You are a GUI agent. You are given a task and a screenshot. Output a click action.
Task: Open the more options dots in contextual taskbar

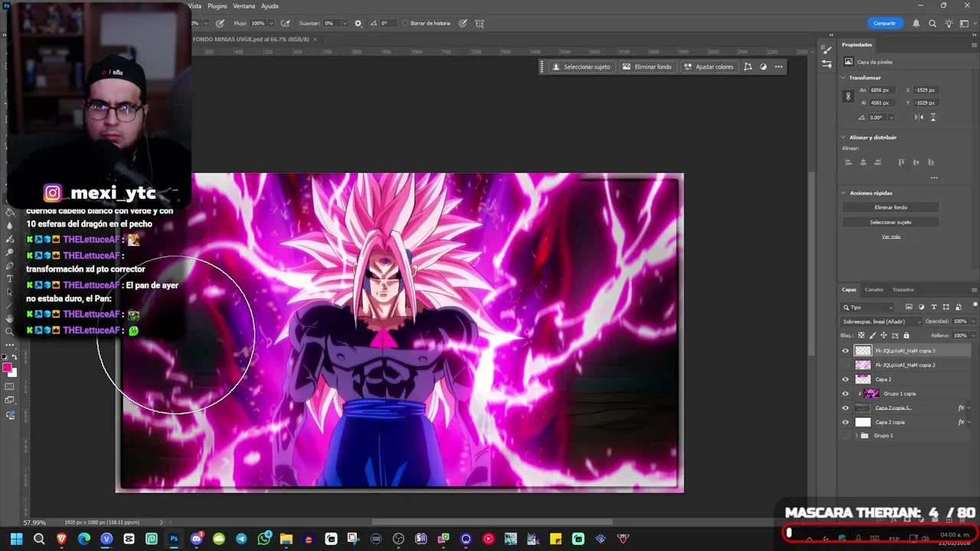(x=779, y=67)
